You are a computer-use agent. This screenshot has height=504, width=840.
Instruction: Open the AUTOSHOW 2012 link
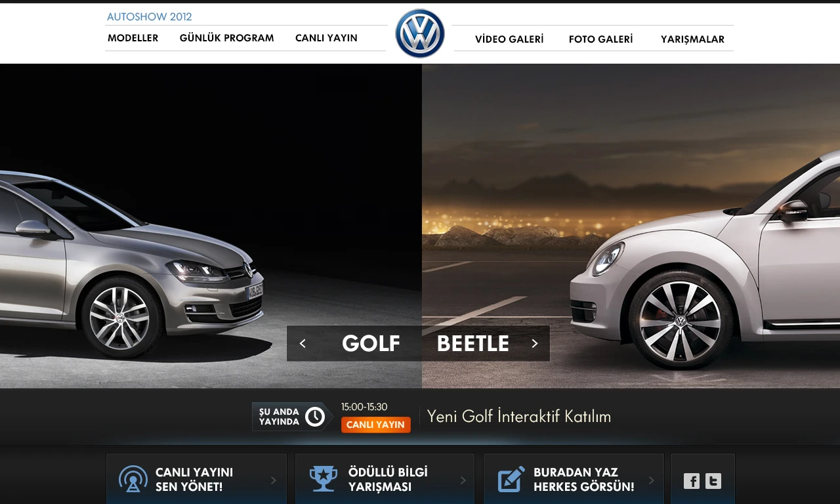(150, 17)
